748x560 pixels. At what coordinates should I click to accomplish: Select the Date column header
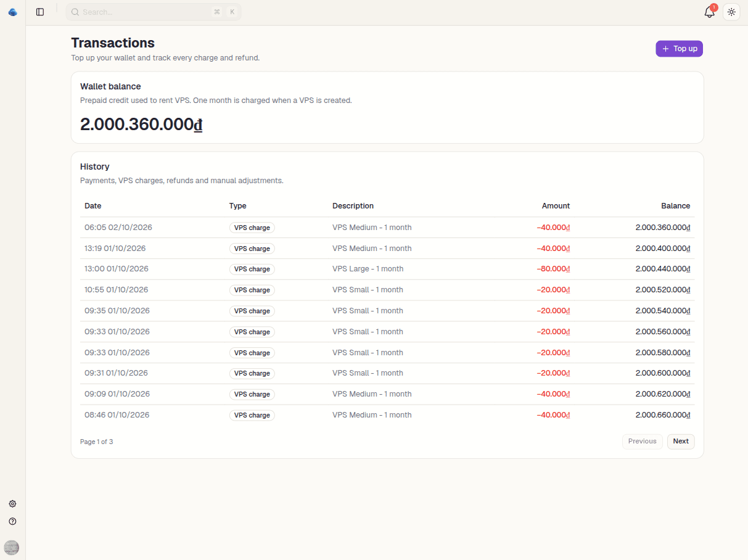92,206
